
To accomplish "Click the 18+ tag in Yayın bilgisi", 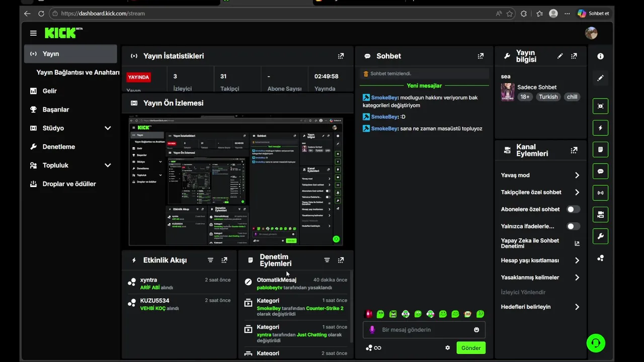I will 525,97.
